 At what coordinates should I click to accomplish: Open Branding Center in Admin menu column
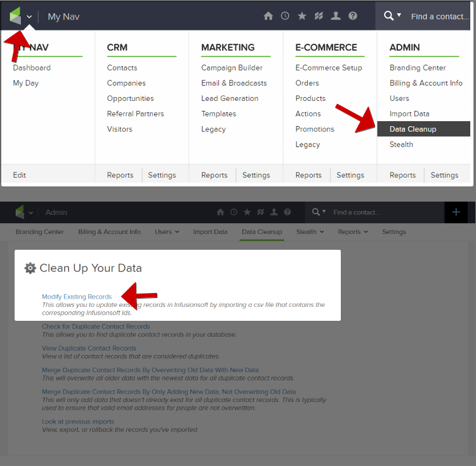(x=418, y=68)
